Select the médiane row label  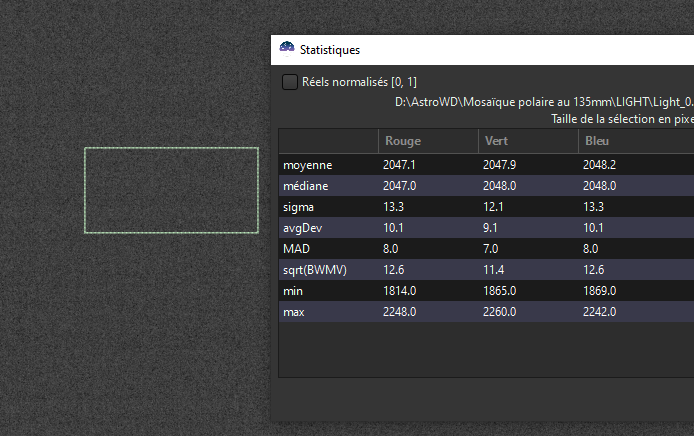coord(305,186)
